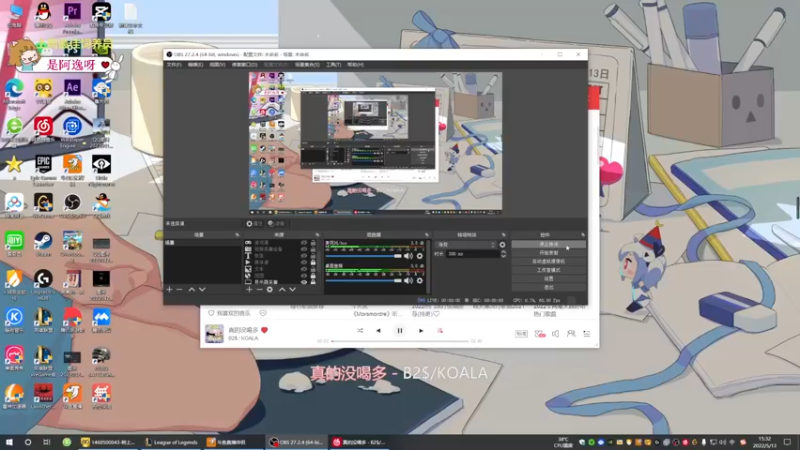Screen dimensions: 800x450
Task: Toggle shuffle mode in the music player
Action: 360,331
